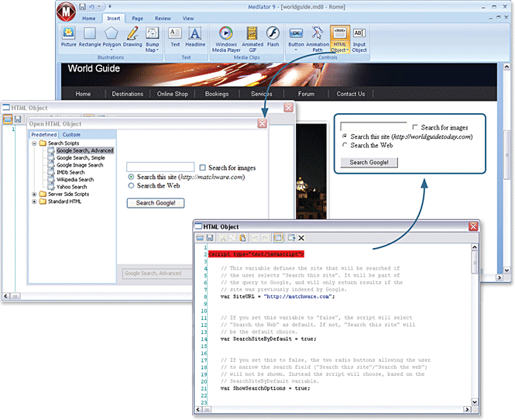The height and width of the screenshot is (420, 515).
Task: Click the search text field in Open HTML dialog
Action: coord(160,167)
